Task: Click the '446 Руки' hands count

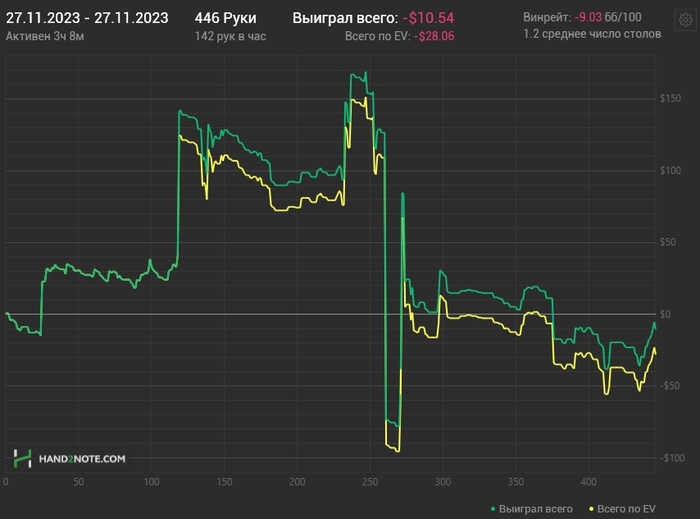Action: [225, 18]
